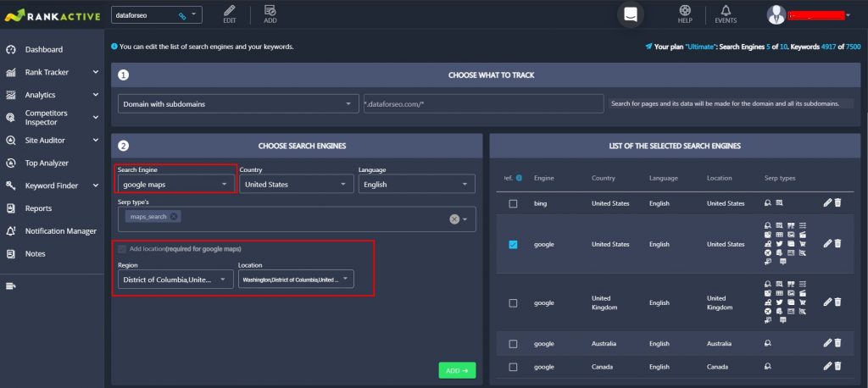Delete the google United Kingdom engine
The height and width of the screenshot is (388, 868).
(x=837, y=302)
